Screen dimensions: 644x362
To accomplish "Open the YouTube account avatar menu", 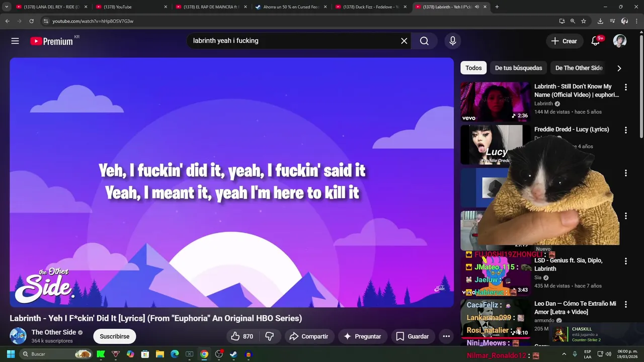I will click(x=620, y=41).
